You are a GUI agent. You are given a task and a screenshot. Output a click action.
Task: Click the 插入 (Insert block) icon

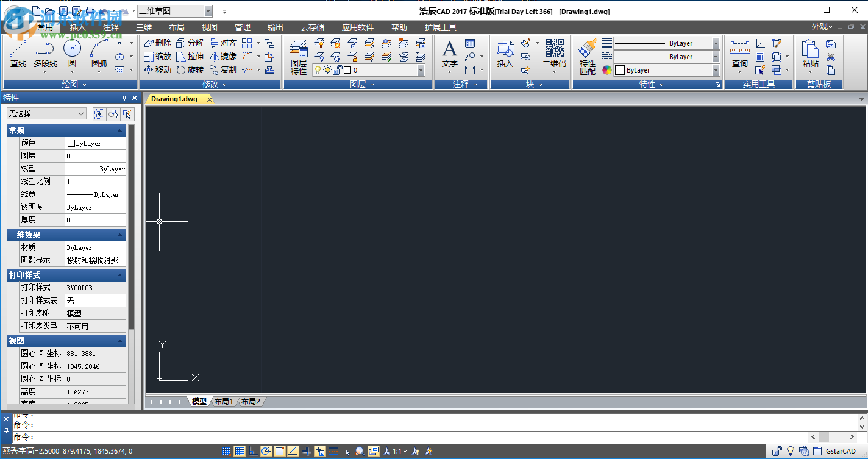coord(505,55)
